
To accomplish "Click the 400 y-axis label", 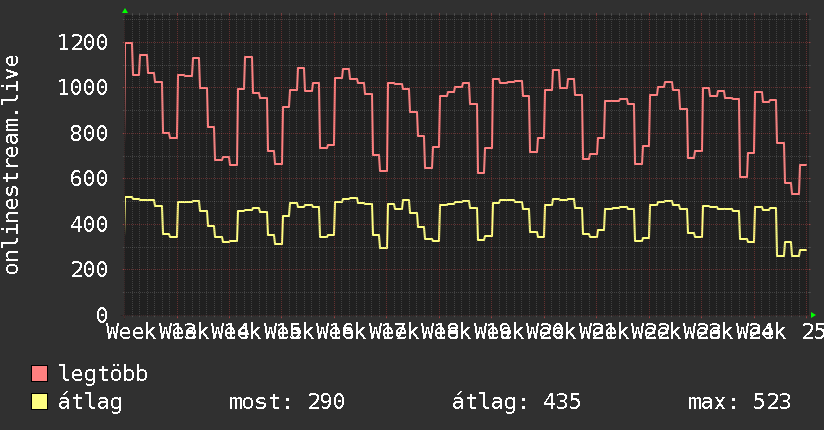I will [x=89, y=224].
